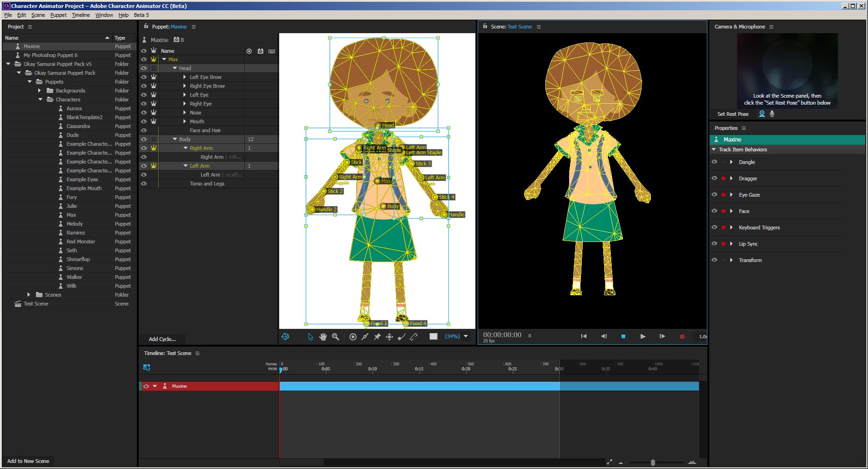The height and width of the screenshot is (469, 868).
Task: Select the Stick tool
Action: pos(365,336)
